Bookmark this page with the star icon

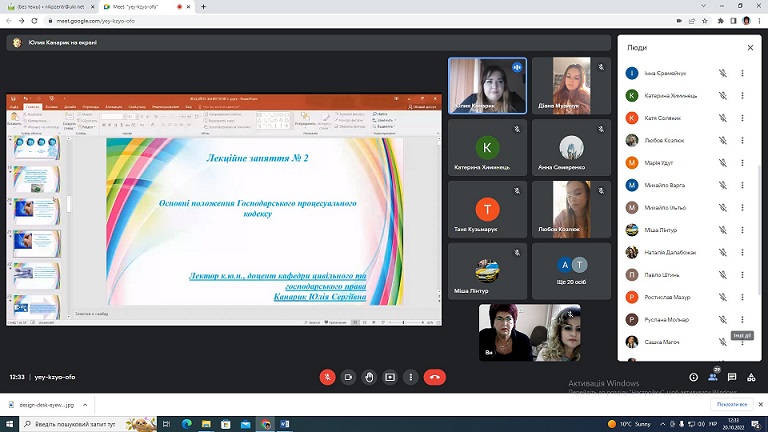(705, 21)
